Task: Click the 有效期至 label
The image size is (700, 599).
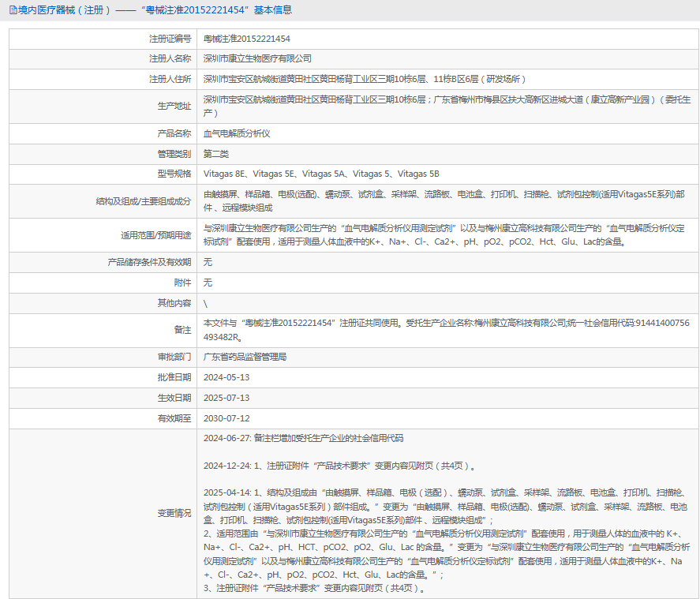Action: [174, 418]
